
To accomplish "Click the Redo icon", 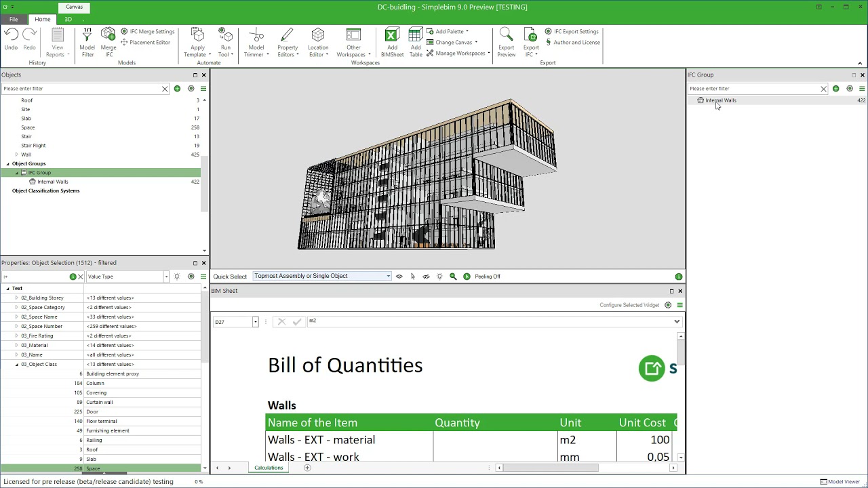I will click(x=29, y=35).
